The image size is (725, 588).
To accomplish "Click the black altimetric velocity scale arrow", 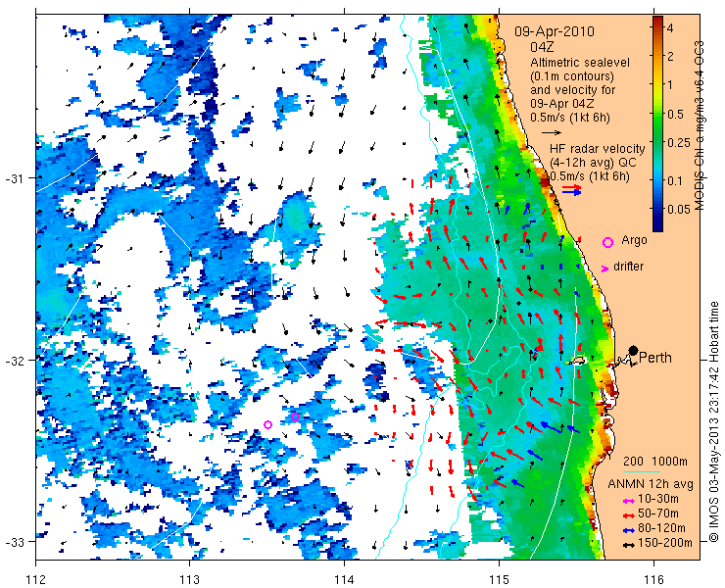I will point(552,132).
